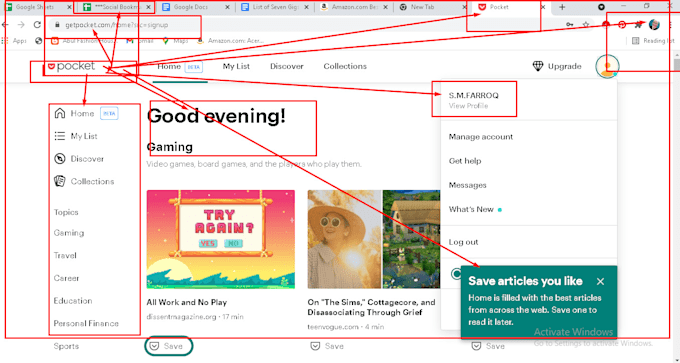Select Discover in the top navigation
This screenshot has height=363, width=680.
click(287, 66)
